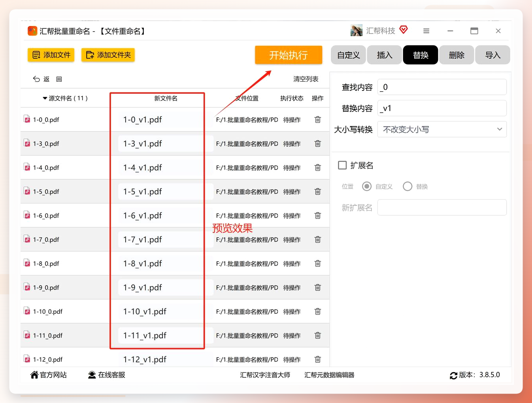Click the 执行状态 column header

[x=292, y=98]
